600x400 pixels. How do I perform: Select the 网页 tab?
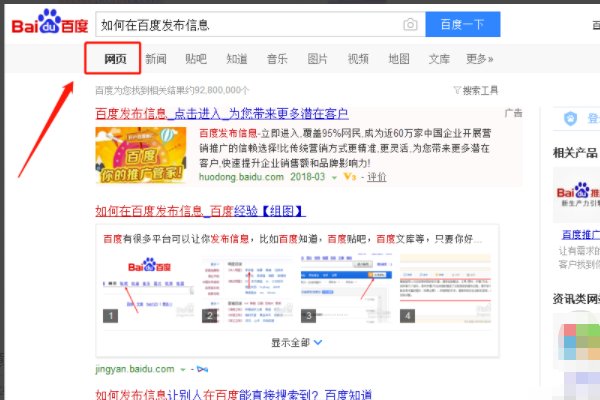point(115,59)
